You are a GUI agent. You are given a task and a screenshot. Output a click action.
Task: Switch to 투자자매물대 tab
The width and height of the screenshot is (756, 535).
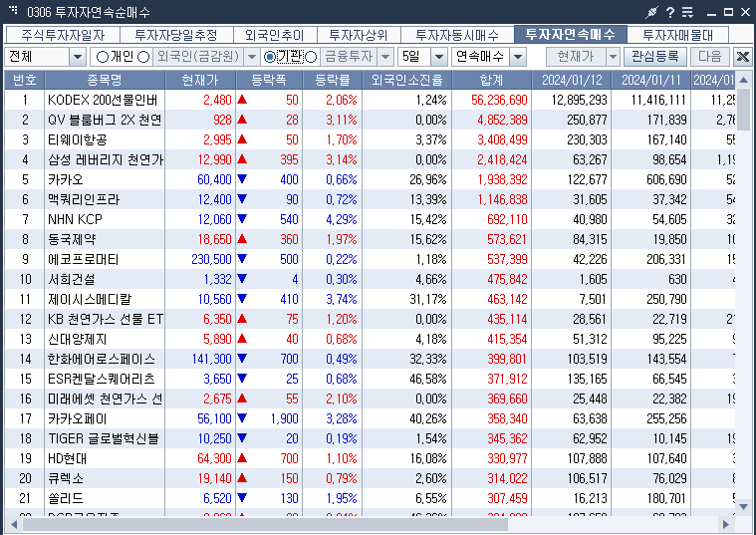[678, 35]
